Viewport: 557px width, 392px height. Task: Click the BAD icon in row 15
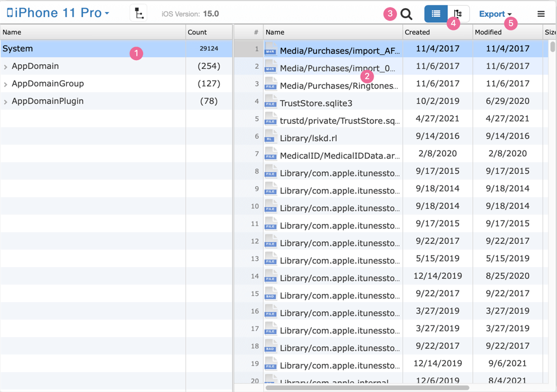point(271,294)
